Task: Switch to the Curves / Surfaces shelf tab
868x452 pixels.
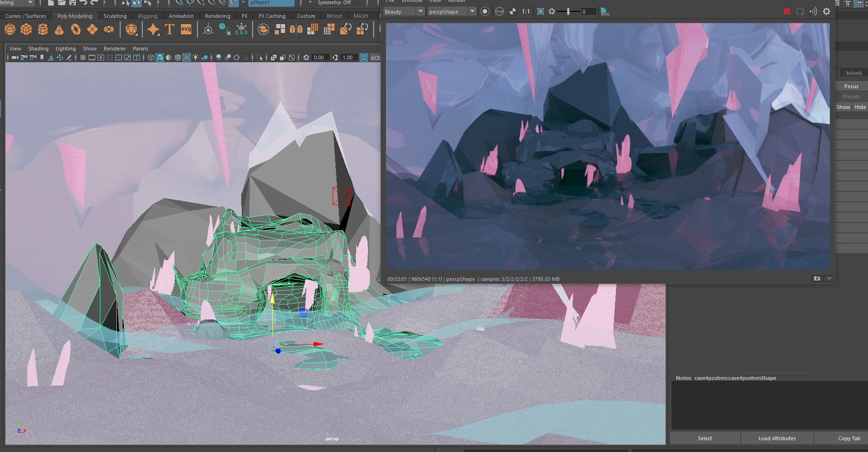Action: (26, 16)
